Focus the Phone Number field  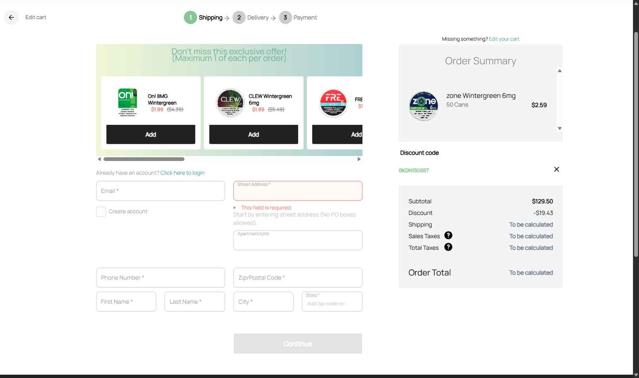[161, 277]
